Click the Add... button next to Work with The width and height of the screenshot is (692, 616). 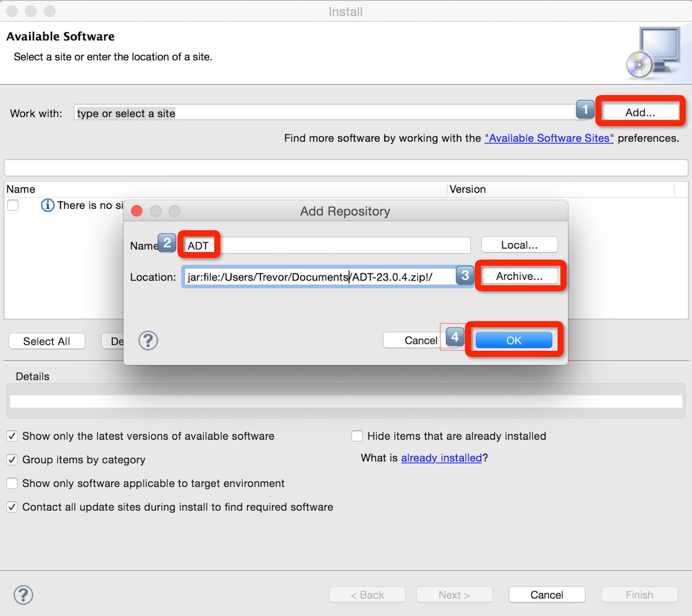(640, 113)
